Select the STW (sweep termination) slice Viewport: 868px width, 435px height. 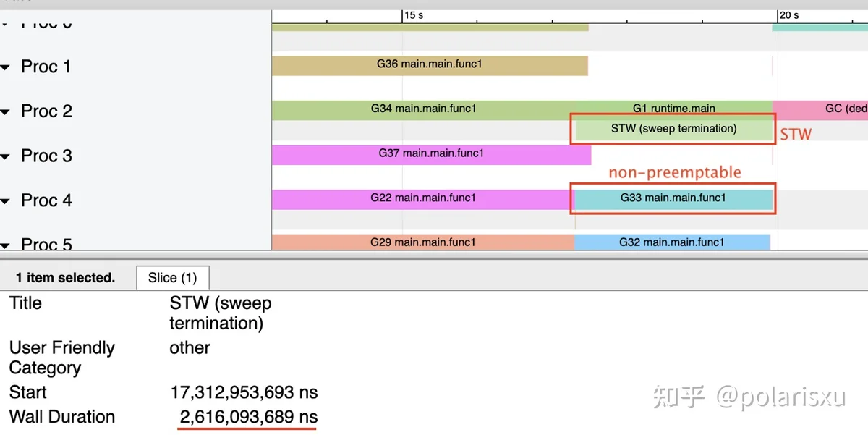(673, 130)
